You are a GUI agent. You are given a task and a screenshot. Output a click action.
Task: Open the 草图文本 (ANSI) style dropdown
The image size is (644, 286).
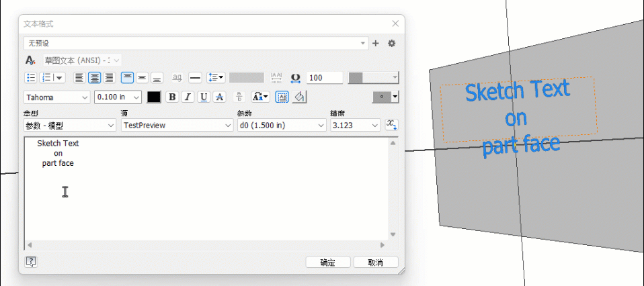pos(82,60)
